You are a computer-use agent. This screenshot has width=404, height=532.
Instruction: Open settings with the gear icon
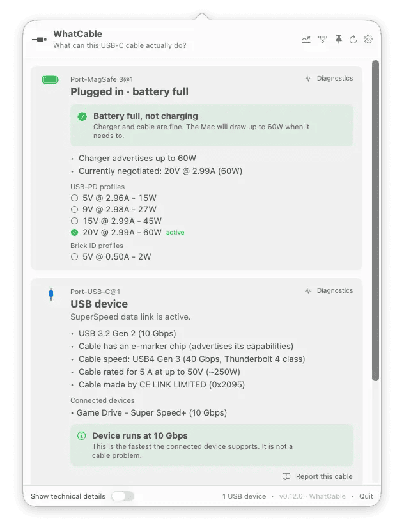[368, 39]
